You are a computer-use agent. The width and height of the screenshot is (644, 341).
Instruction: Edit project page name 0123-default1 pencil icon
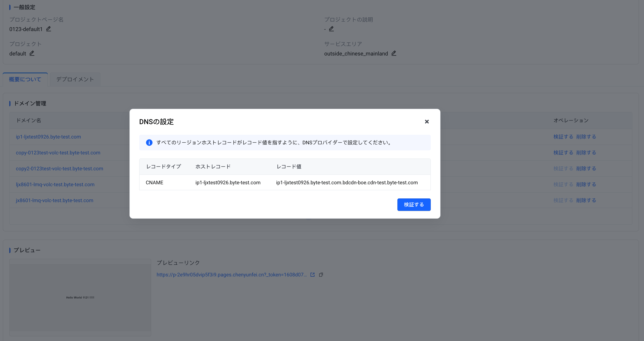pyautogui.click(x=48, y=29)
